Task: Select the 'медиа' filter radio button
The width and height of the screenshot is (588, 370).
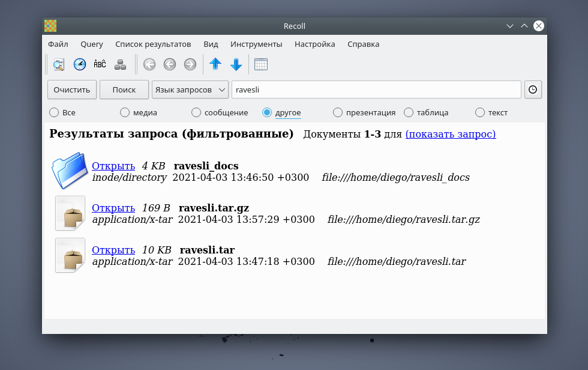Action: pos(125,112)
